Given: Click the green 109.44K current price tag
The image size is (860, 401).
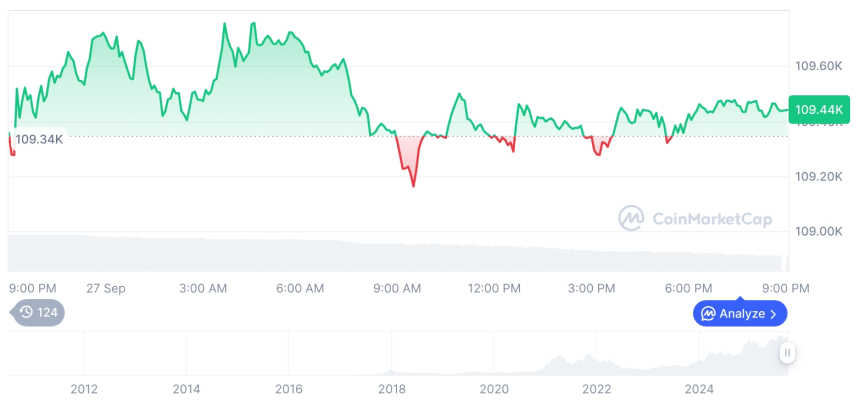Looking at the screenshot, I should [x=817, y=110].
